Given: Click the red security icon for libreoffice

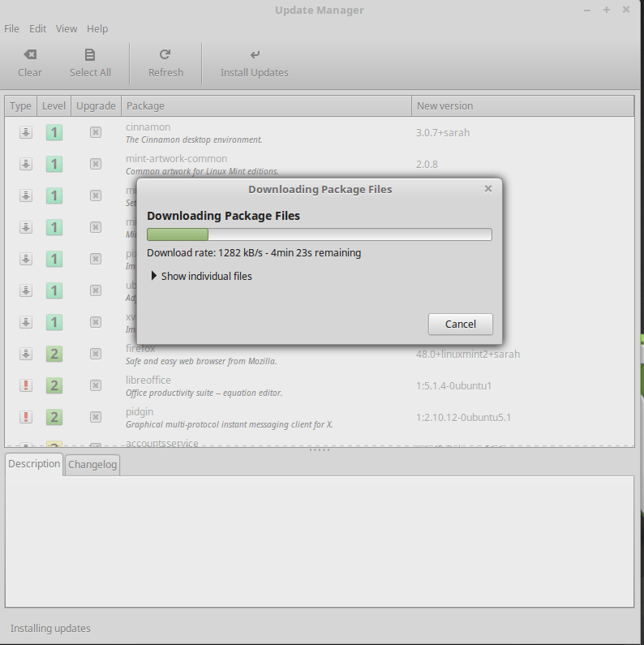Looking at the screenshot, I should (x=26, y=385).
